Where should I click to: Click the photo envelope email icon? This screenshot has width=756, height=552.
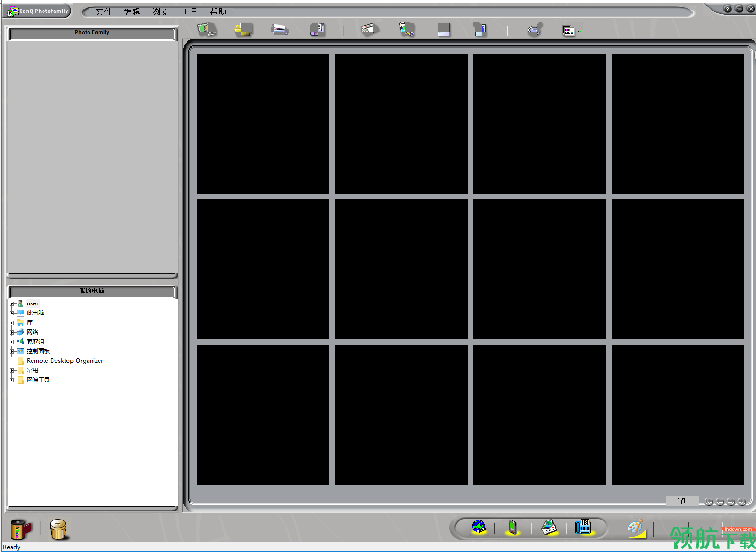click(x=549, y=528)
